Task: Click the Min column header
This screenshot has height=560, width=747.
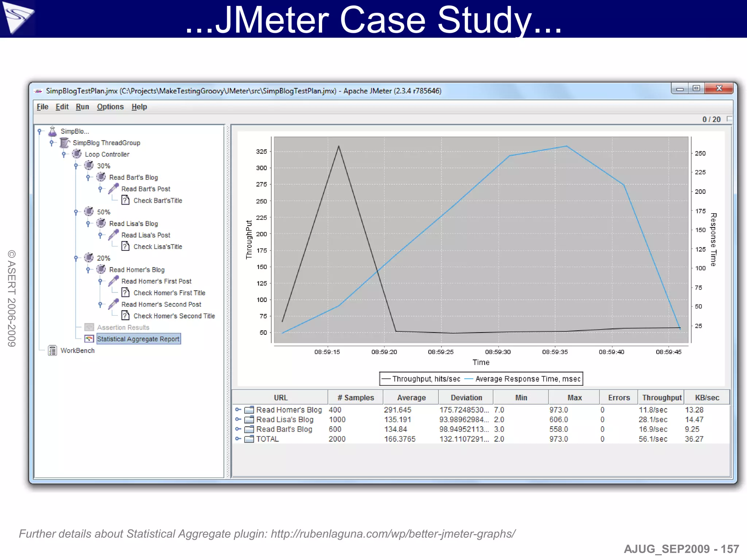Action: click(x=521, y=397)
